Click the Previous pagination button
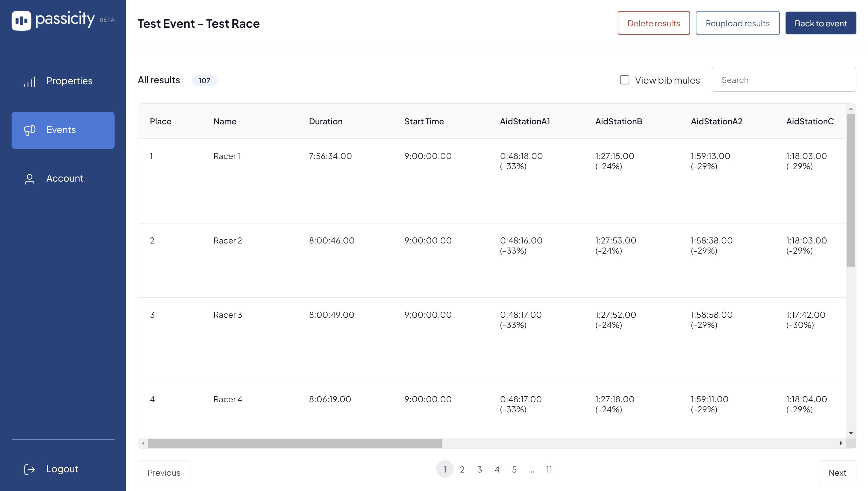The image size is (868, 491). (164, 472)
